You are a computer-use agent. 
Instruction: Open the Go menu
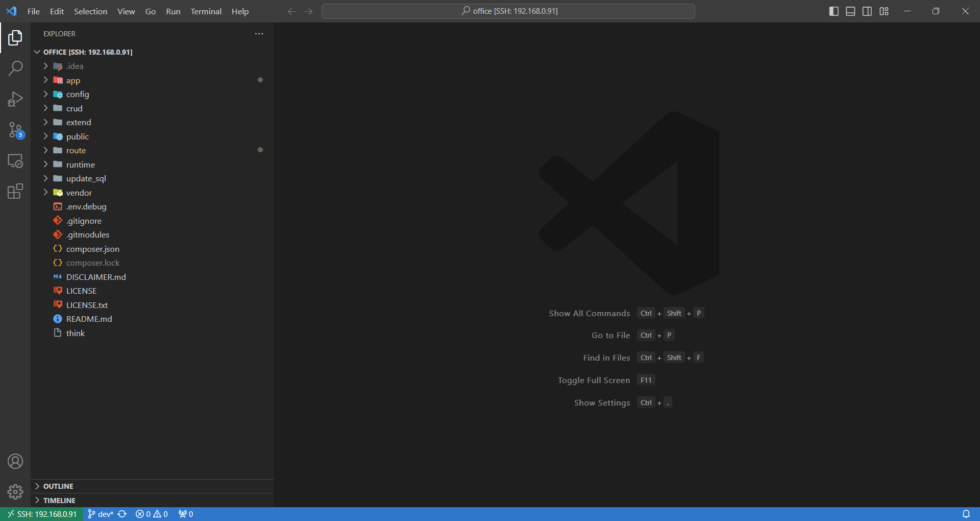tap(151, 11)
